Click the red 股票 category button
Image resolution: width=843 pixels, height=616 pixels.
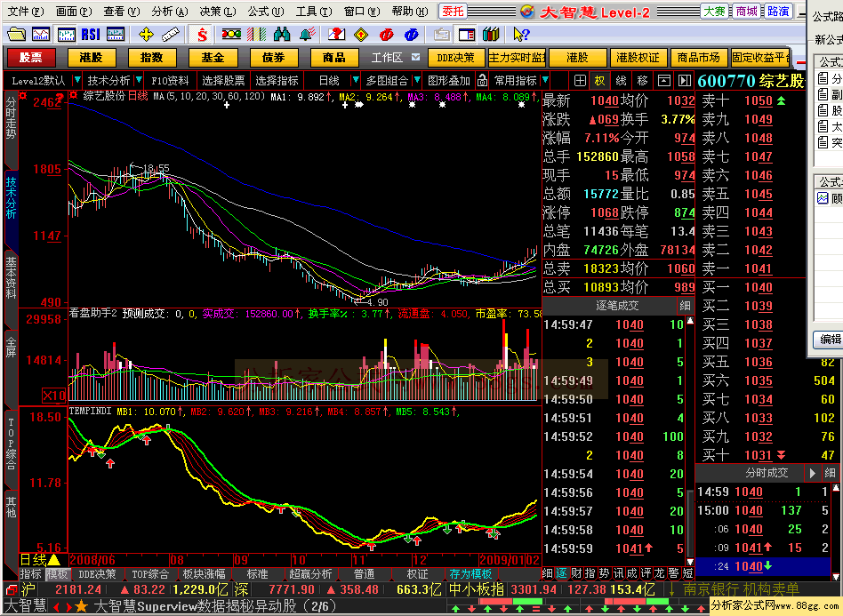(30, 57)
